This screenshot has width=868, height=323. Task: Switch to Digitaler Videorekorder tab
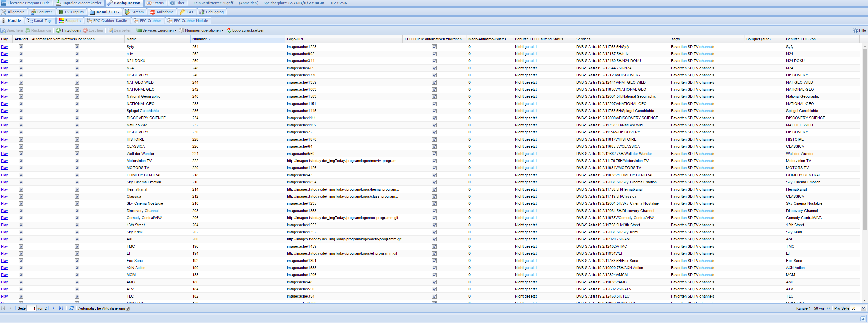pos(79,3)
